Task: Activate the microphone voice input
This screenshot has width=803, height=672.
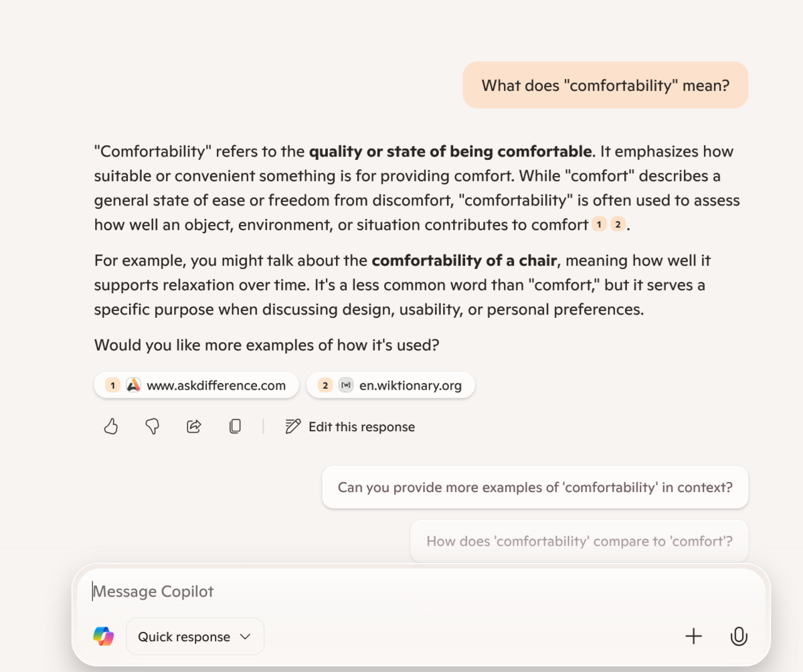Action: (x=739, y=637)
